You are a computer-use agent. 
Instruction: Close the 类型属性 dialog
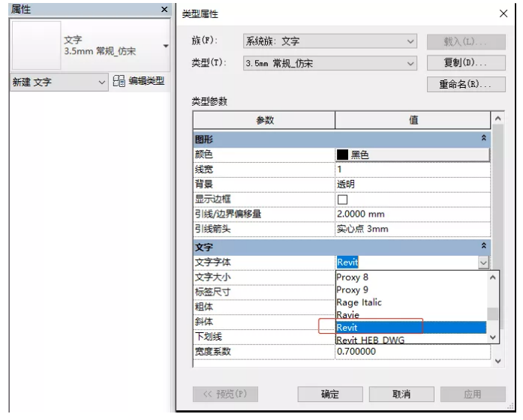503,13
